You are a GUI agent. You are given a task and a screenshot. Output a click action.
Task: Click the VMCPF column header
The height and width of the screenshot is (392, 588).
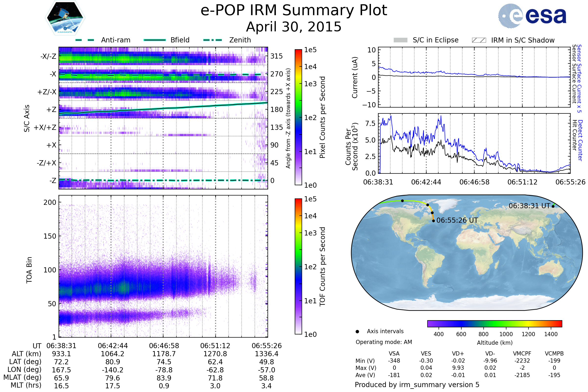coord(522,354)
